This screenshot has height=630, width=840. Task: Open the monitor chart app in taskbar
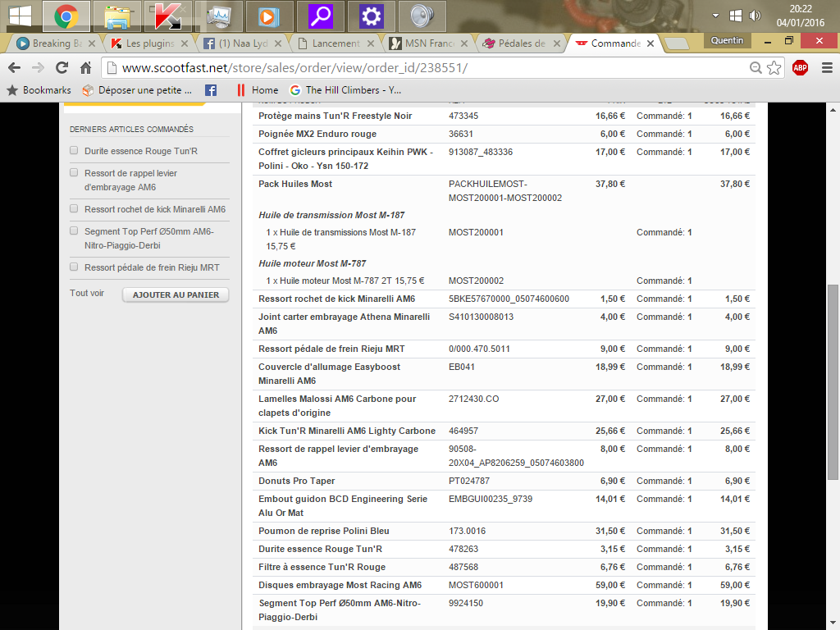click(x=218, y=16)
